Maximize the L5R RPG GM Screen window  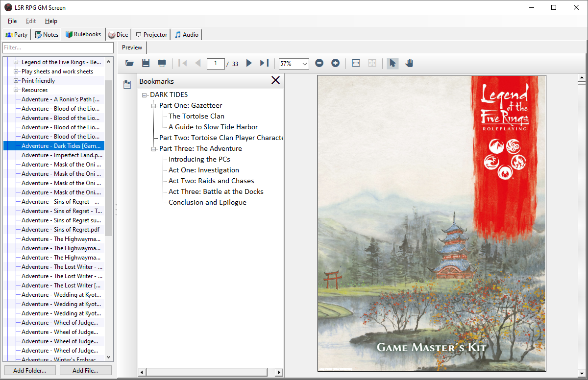[554, 7]
